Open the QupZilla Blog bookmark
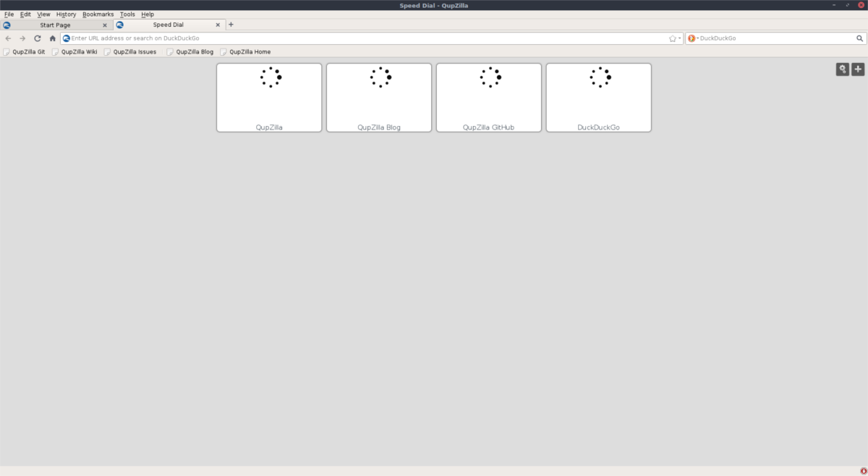Viewport: 868px width, 476px height. tap(190, 52)
